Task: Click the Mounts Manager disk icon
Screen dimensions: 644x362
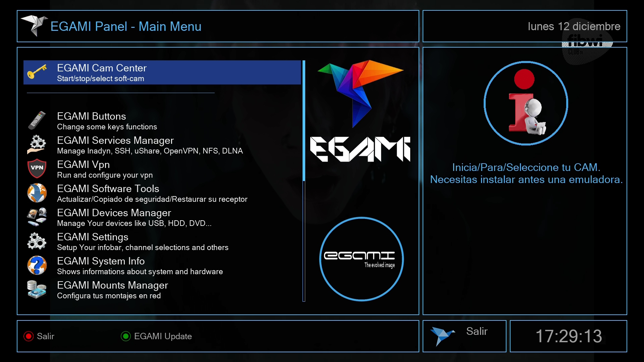Action: 37,289
